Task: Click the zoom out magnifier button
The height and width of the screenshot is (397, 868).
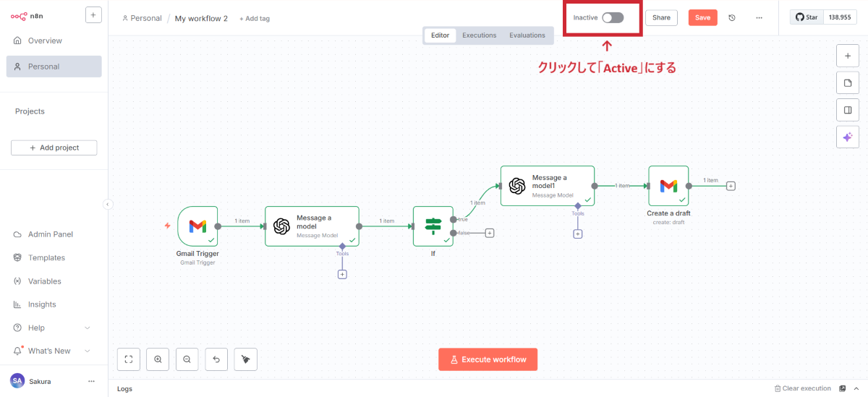Action: coord(187,359)
